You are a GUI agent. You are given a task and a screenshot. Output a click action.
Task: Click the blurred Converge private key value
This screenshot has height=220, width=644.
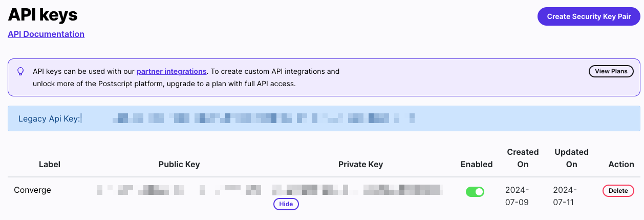tap(357, 190)
